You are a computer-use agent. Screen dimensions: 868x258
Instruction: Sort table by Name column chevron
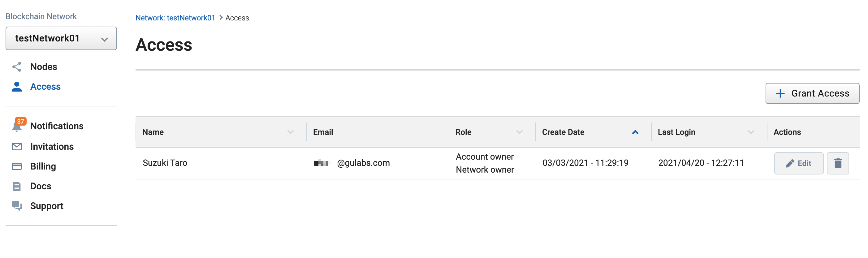290,132
